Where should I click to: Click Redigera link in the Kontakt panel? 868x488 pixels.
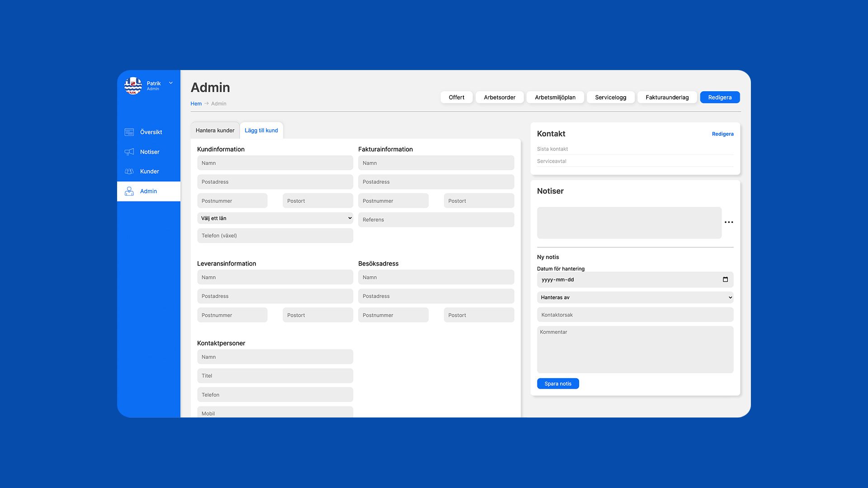tap(722, 134)
